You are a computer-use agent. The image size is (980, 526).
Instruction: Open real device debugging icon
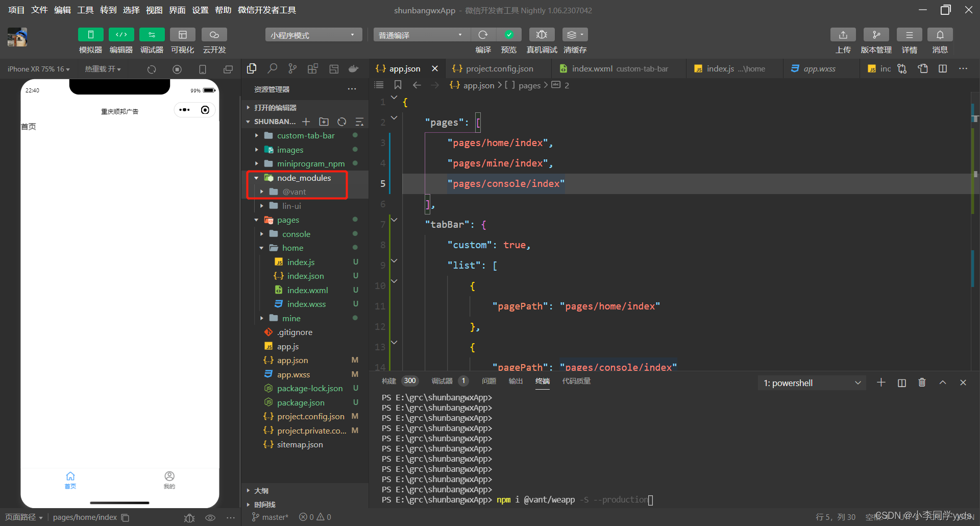[x=542, y=35]
